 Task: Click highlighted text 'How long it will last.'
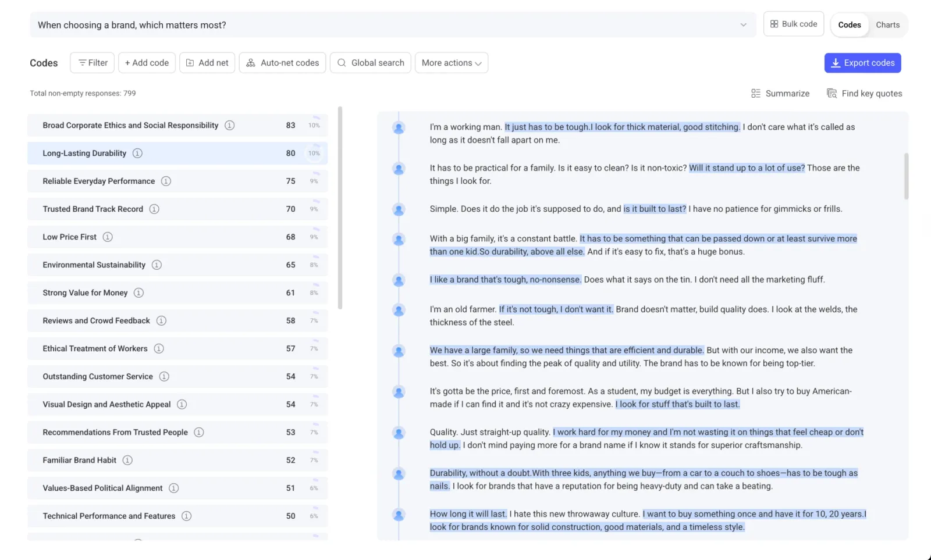468,514
